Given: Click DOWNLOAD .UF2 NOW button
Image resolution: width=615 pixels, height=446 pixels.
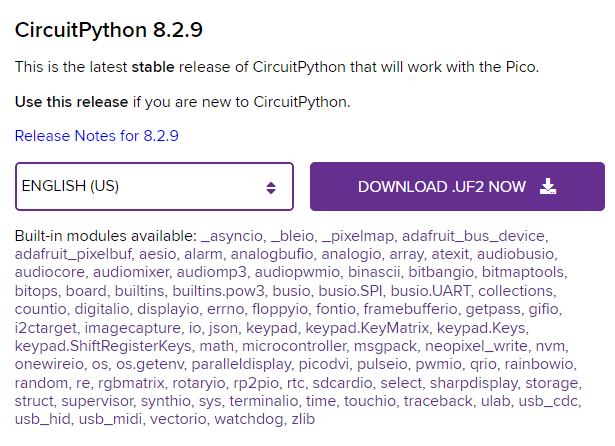Looking at the screenshot, I should click(457, 186).
